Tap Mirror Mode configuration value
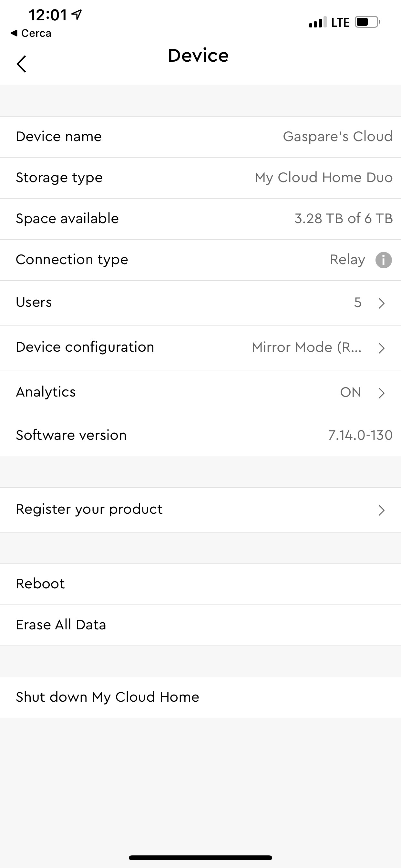 pos(307,347)
